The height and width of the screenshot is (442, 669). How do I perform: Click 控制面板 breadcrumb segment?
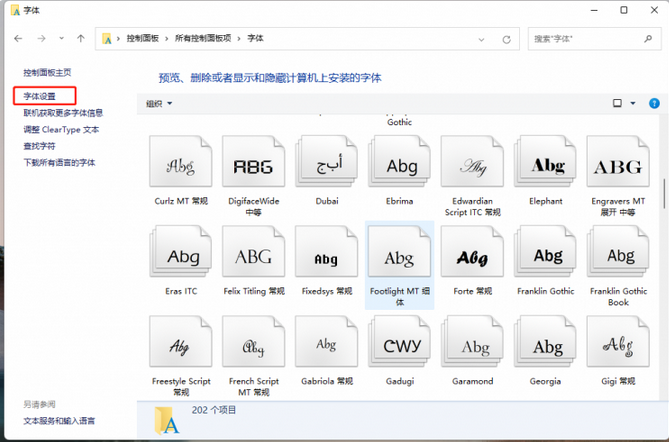(143, 38)
